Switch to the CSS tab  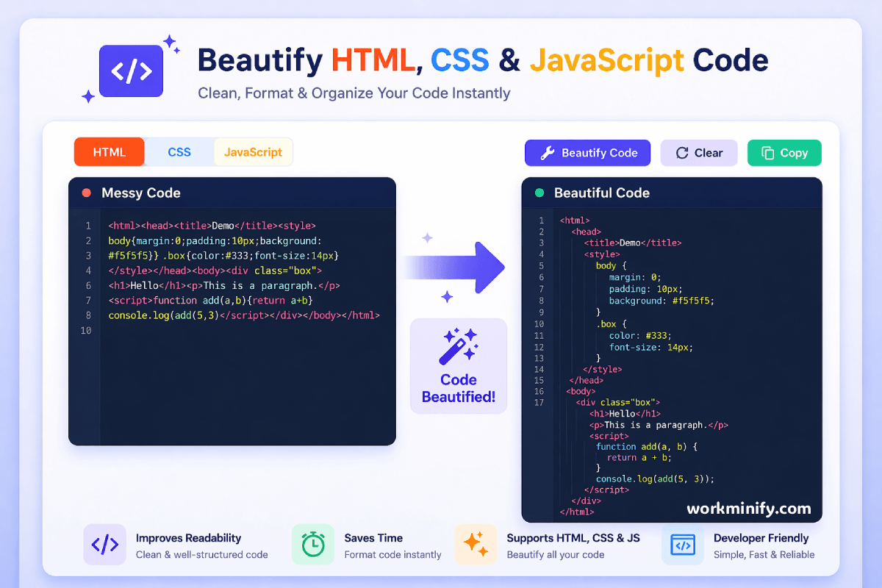179,151
